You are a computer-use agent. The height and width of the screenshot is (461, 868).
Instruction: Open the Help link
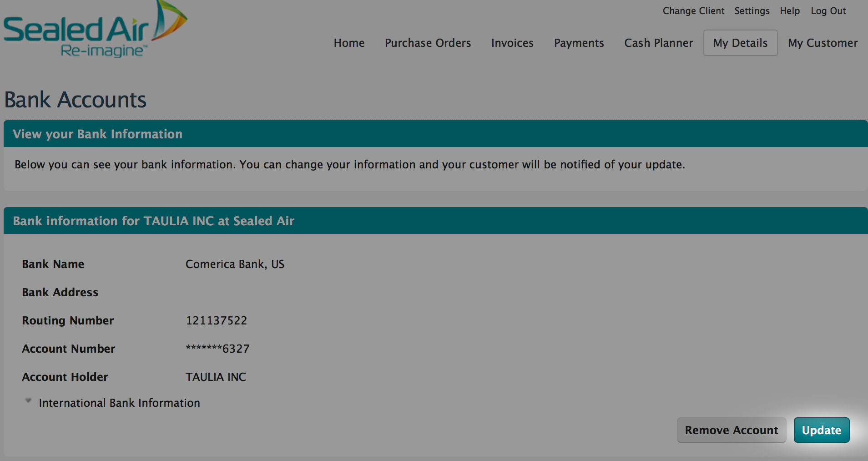[790, 11]
